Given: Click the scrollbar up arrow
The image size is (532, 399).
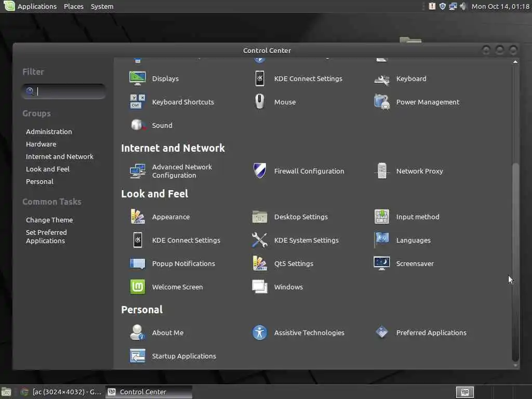Looking at the screenshot, I should [515, 62].
